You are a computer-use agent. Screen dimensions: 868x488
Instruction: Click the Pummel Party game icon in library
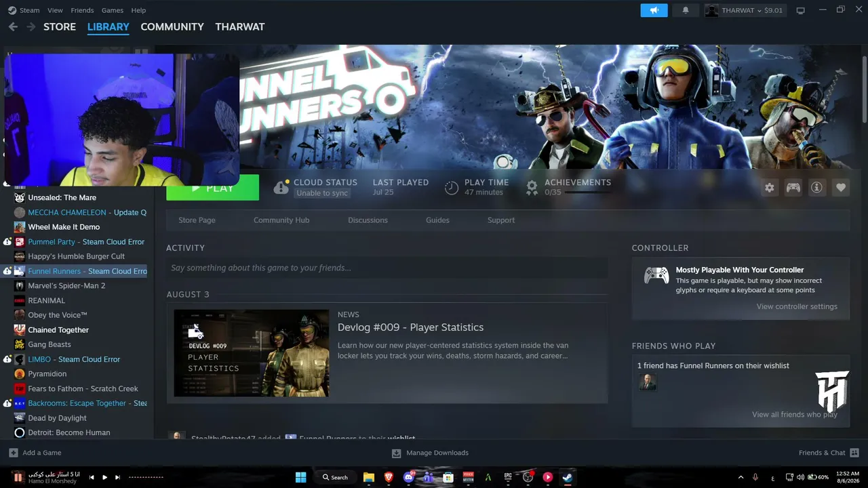pos(20,242)
